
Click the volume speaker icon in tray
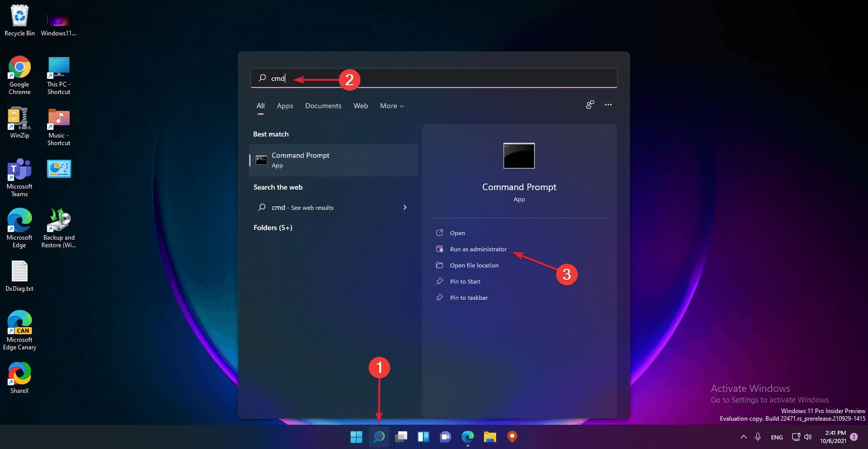(808, 437)
